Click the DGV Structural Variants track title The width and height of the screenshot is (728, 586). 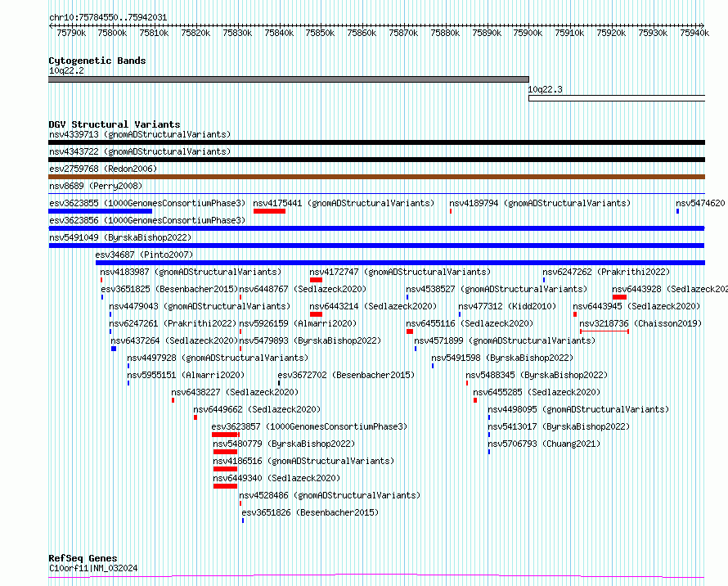click(115, 124)
